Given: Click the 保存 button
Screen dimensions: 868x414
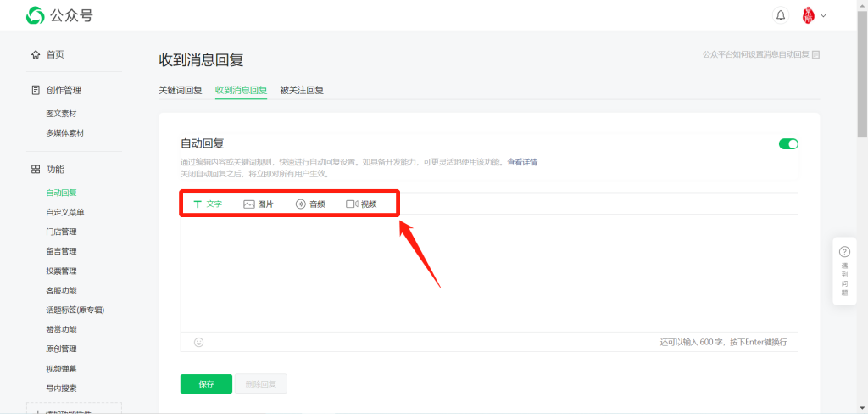Looking at the screenshot, I should (206, 383).
